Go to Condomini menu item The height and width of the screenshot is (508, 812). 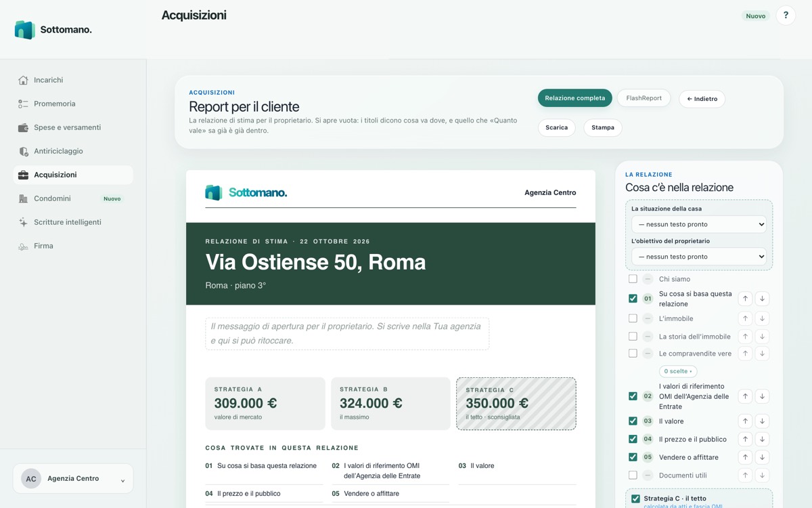coord(73,198)
